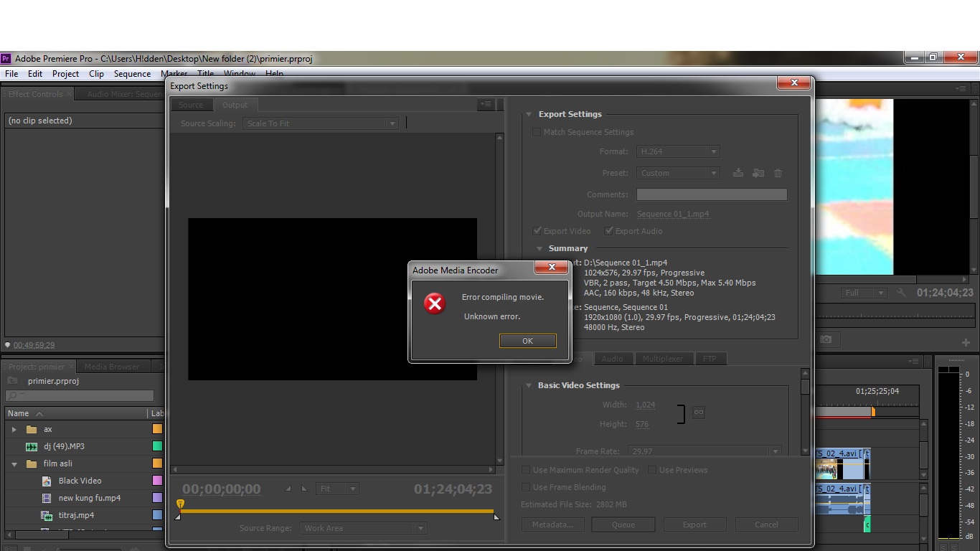Viewport: 980px width, 551px height.
Task: Toggle the Export Video checkbox
Action: [x=537, y=231]
